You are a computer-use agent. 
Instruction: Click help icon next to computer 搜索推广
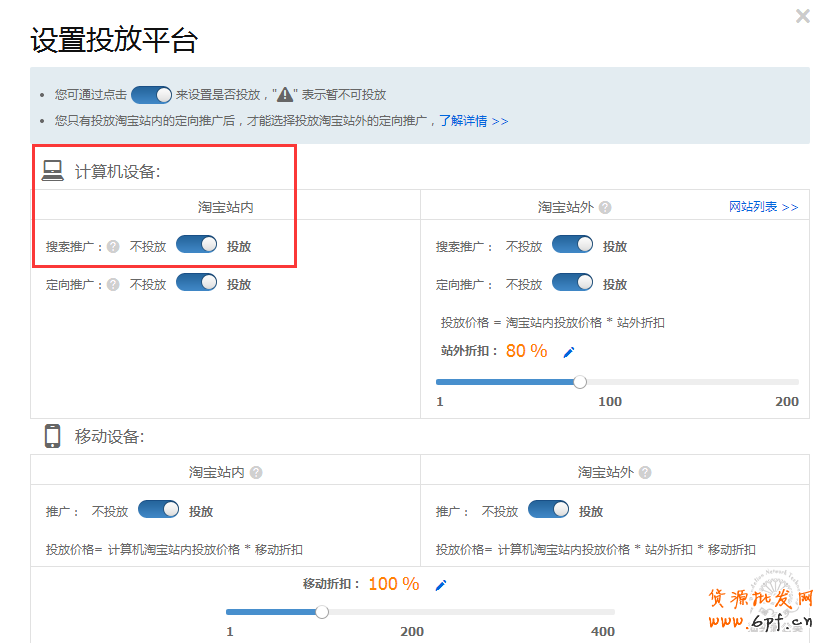pos(113,246)
